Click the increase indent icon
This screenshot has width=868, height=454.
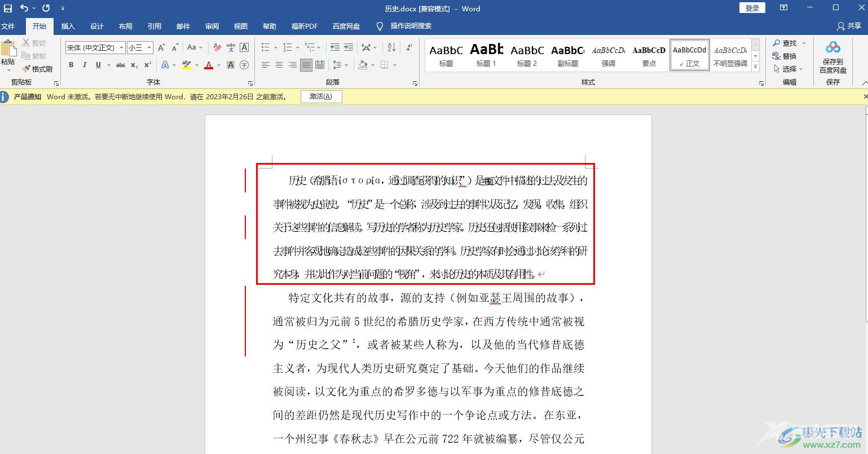349,47
